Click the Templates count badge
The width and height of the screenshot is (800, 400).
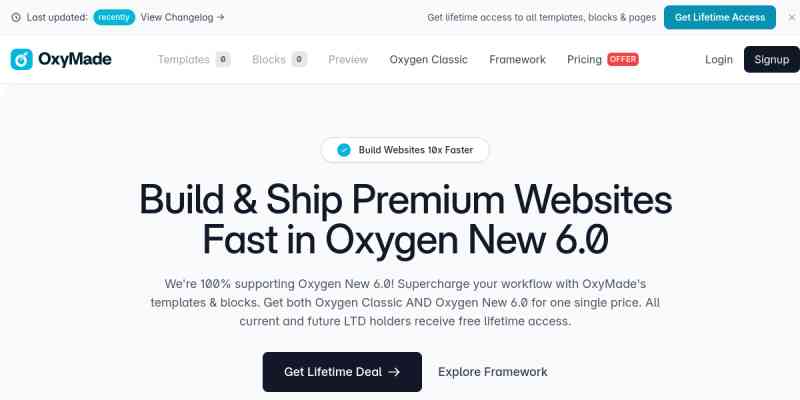click(x=223, y=60)
